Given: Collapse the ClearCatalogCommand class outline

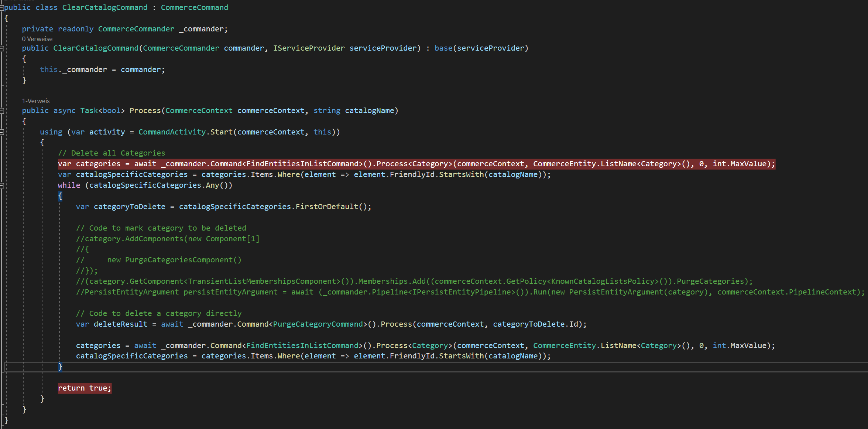Looking at the screenshot, I should coord(2,7).
